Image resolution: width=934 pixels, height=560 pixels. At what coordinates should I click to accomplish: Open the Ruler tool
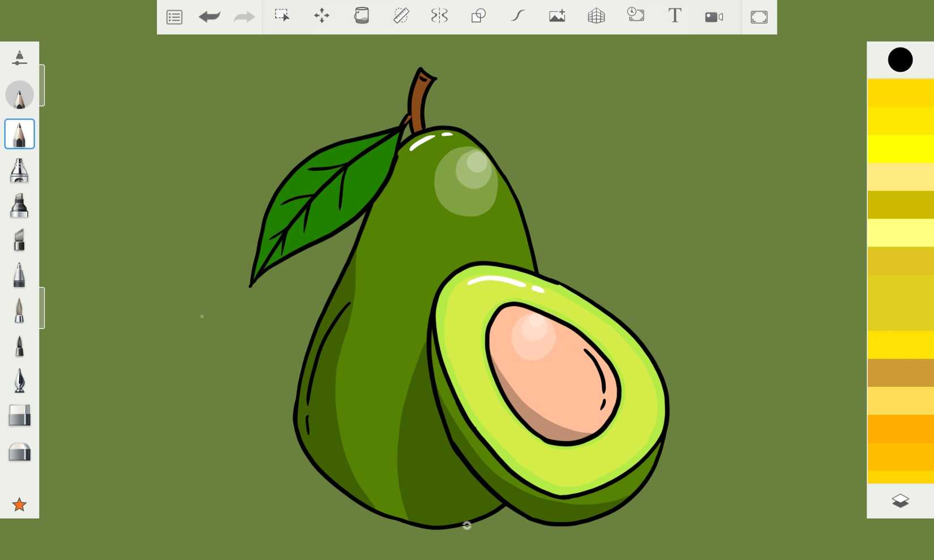(x=400, y=16)
